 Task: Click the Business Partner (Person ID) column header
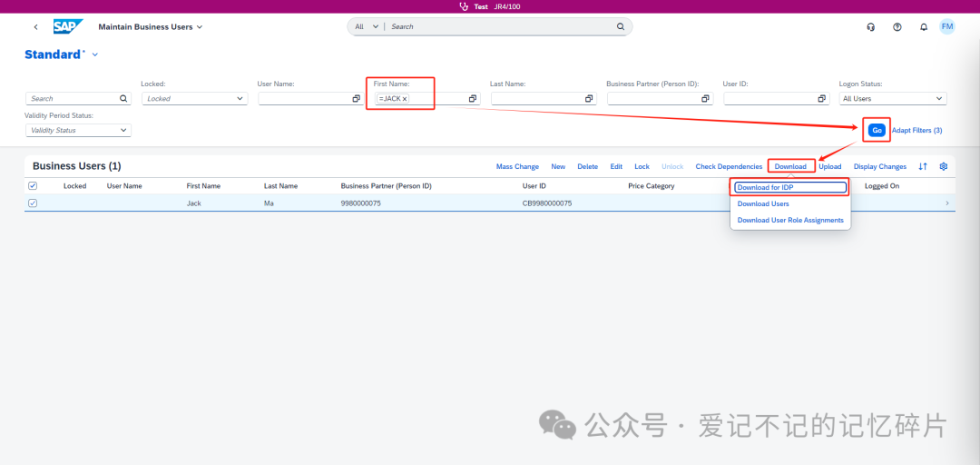tap(386, 186)
